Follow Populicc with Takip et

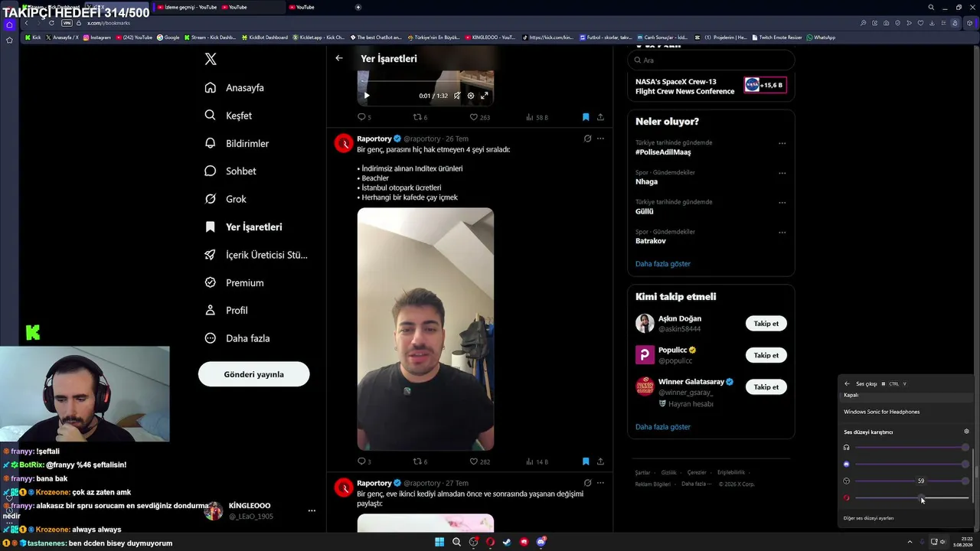tap(766, 355)
